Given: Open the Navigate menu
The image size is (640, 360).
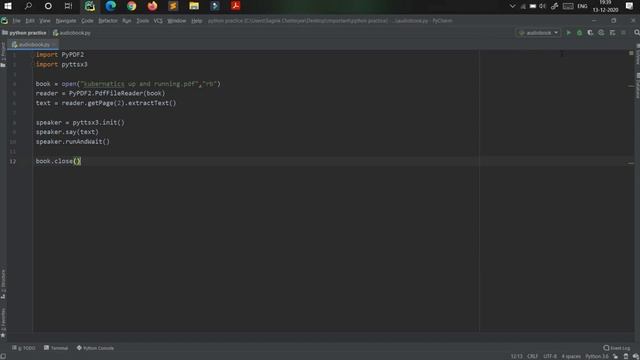Looking at the screenshot, I should [x=66, y=20].
